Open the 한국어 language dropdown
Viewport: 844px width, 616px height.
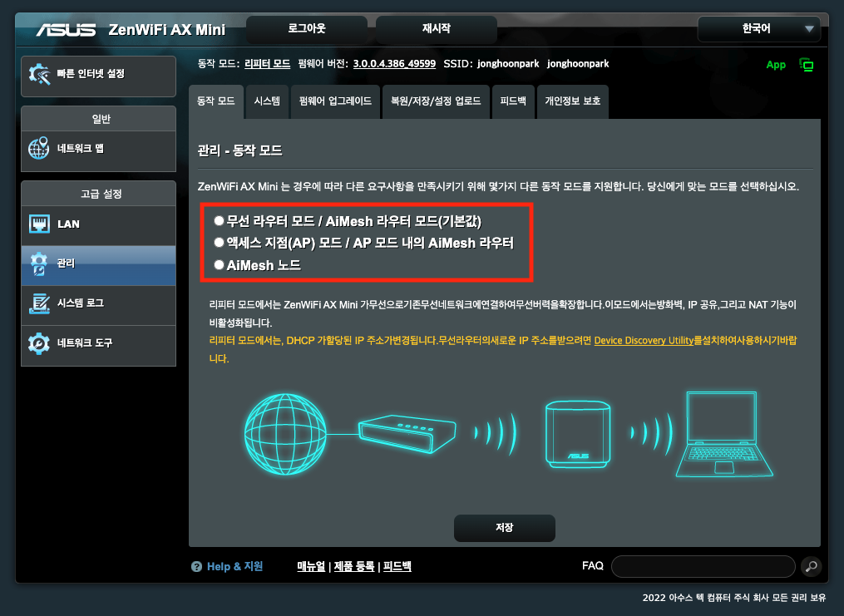coord(759,29)
